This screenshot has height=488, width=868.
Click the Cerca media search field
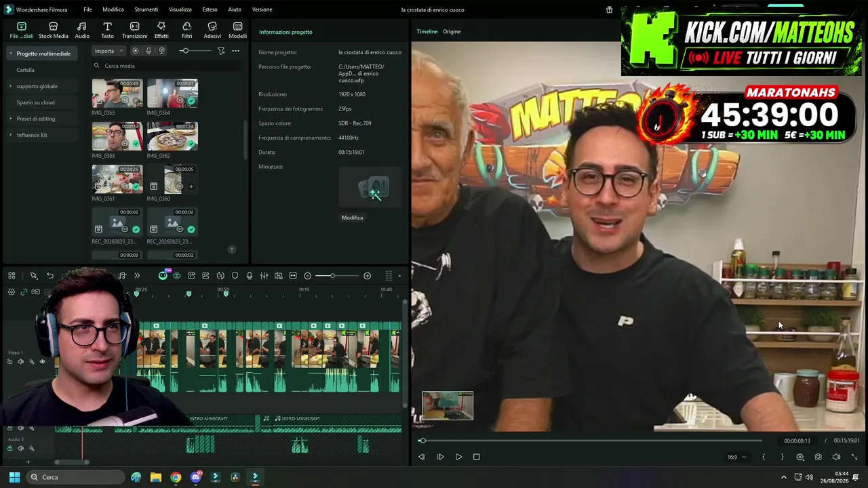tap(167, 66)
